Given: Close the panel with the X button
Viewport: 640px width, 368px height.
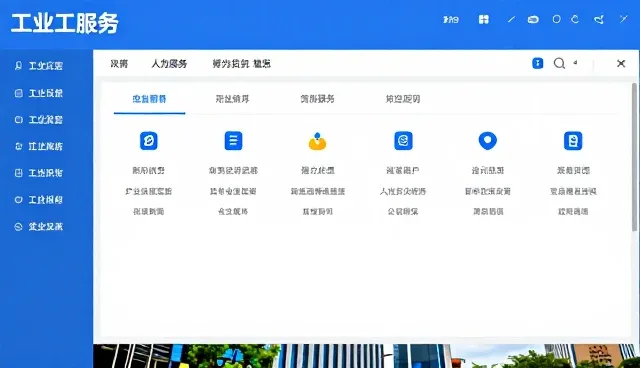Looking at the screenshot, I should 621,63.
